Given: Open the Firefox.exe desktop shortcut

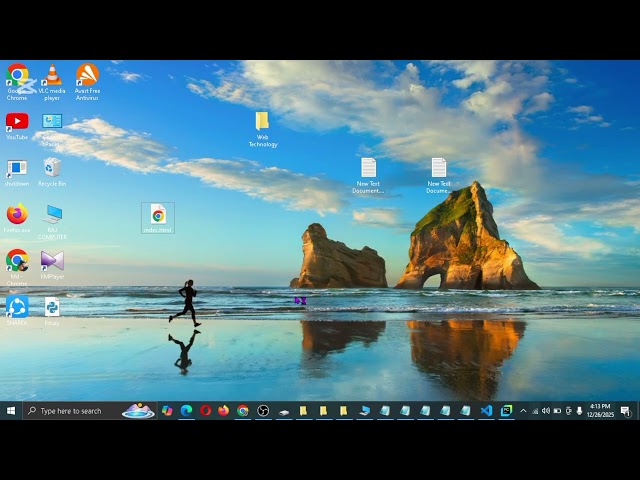Looking at the screenshot, I should pos(17,216).
